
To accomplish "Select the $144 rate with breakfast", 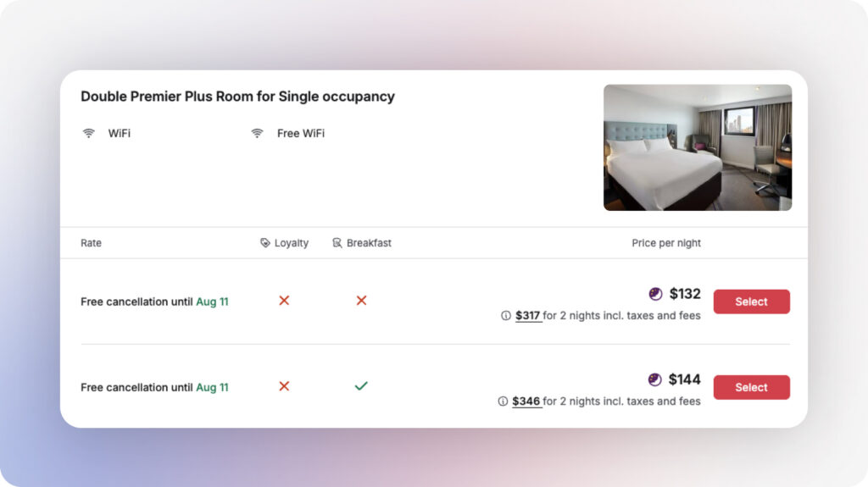I will pyautogui.click(x=751, y=387).
